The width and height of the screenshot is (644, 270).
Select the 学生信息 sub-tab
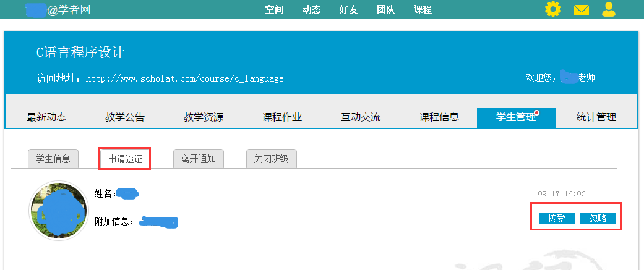pos(53,159)
